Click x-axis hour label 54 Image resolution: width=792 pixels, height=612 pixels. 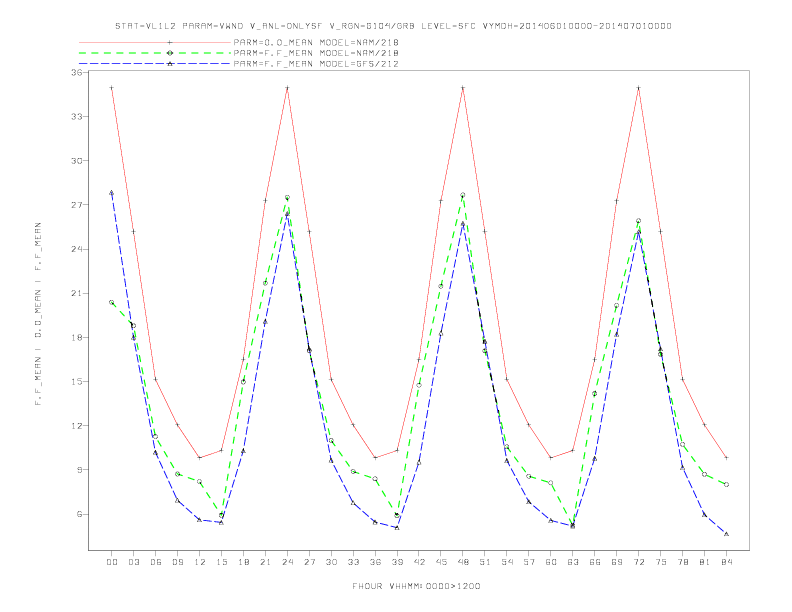507,562
